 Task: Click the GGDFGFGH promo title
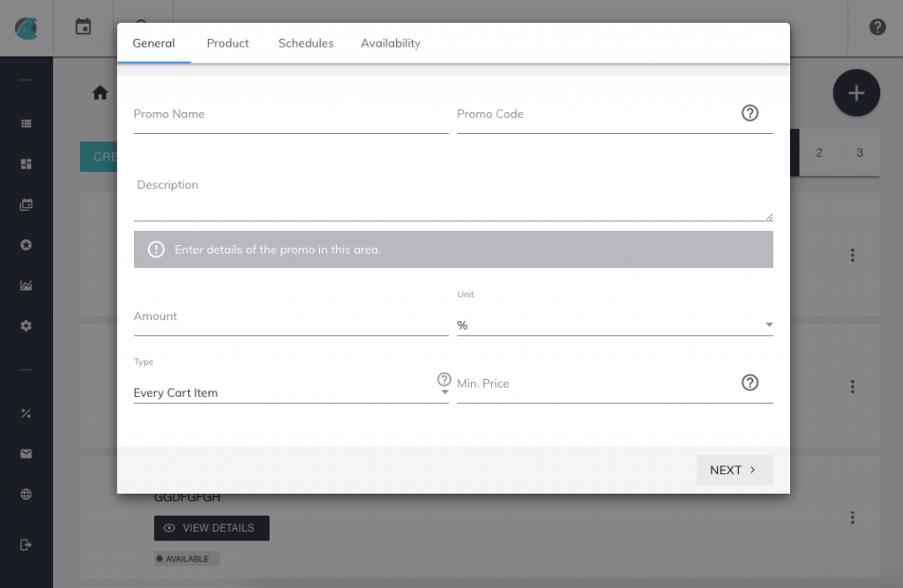pyautogui.click(x=187, y=497)
